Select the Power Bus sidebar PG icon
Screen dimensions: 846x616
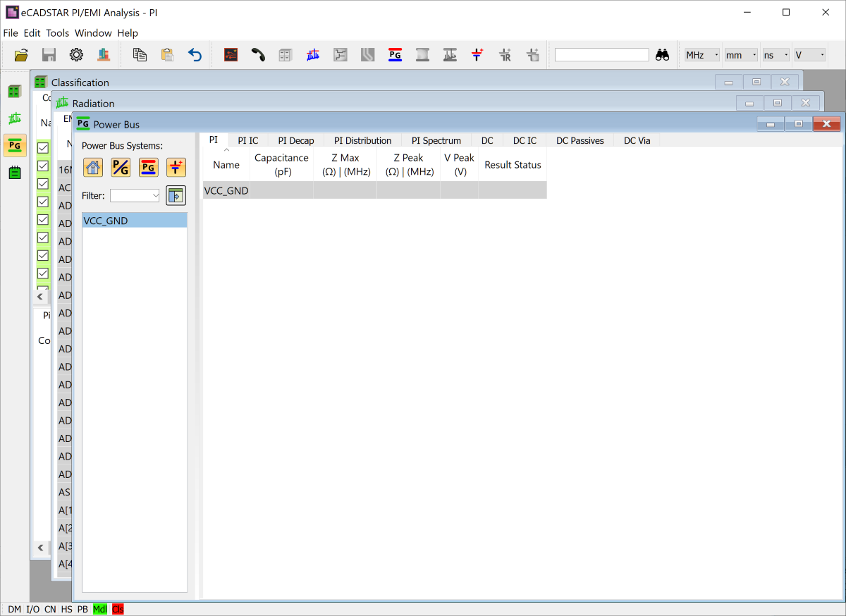(15, 145)
